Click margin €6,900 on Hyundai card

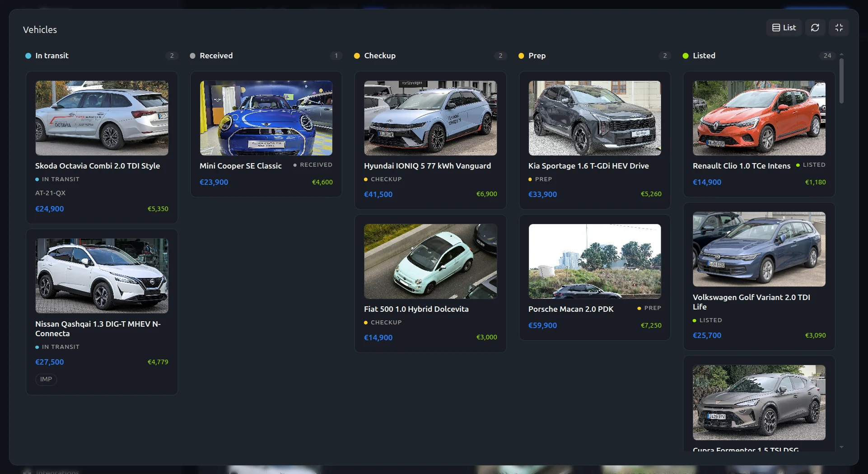coord(487,194)
